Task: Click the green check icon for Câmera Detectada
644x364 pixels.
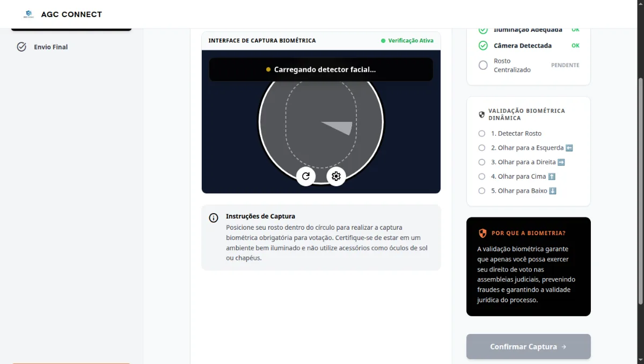Action: (483, 46)
